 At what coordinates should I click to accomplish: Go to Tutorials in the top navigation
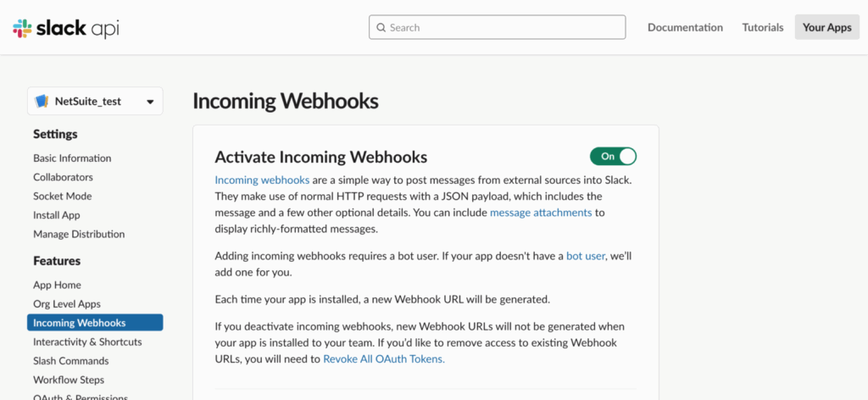(x=763, y=27)
